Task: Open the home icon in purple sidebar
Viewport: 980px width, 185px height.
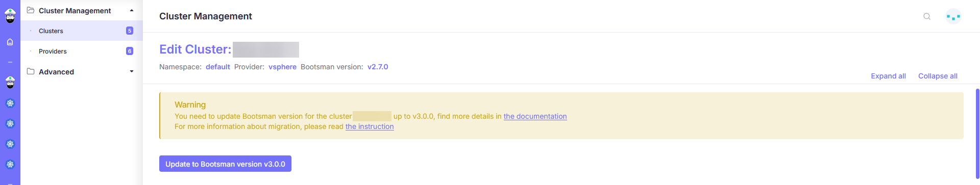Action: click(x=10, y=42)
